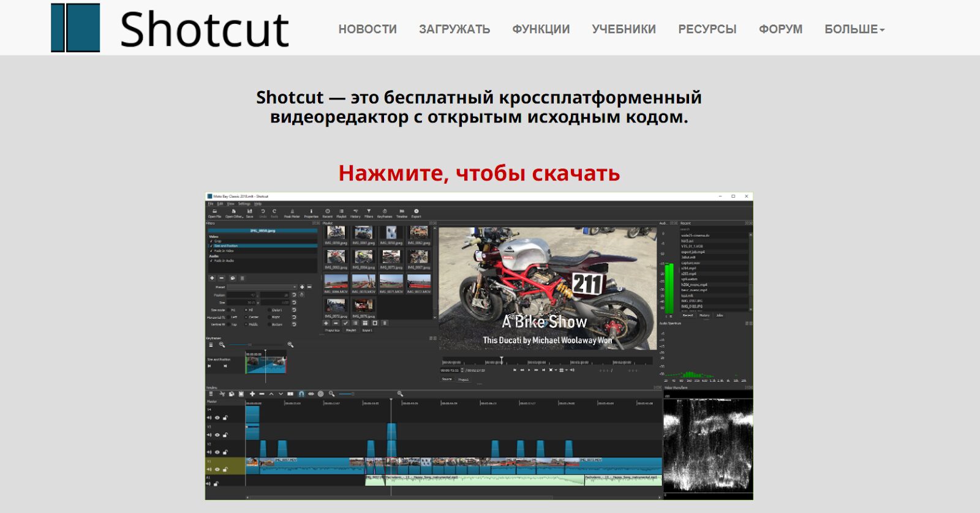Toggle the Fade In Audio filter checkbox
980x513 pixels.
click(211, 261)
